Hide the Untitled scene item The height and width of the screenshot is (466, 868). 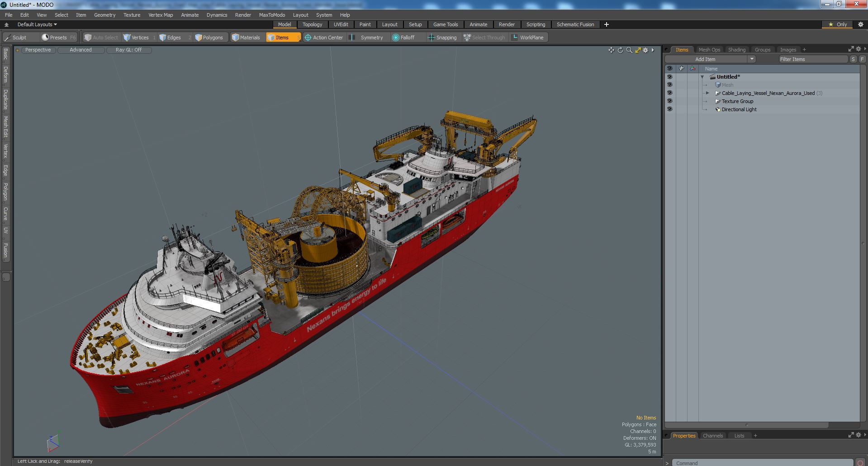tap(669, 77)
